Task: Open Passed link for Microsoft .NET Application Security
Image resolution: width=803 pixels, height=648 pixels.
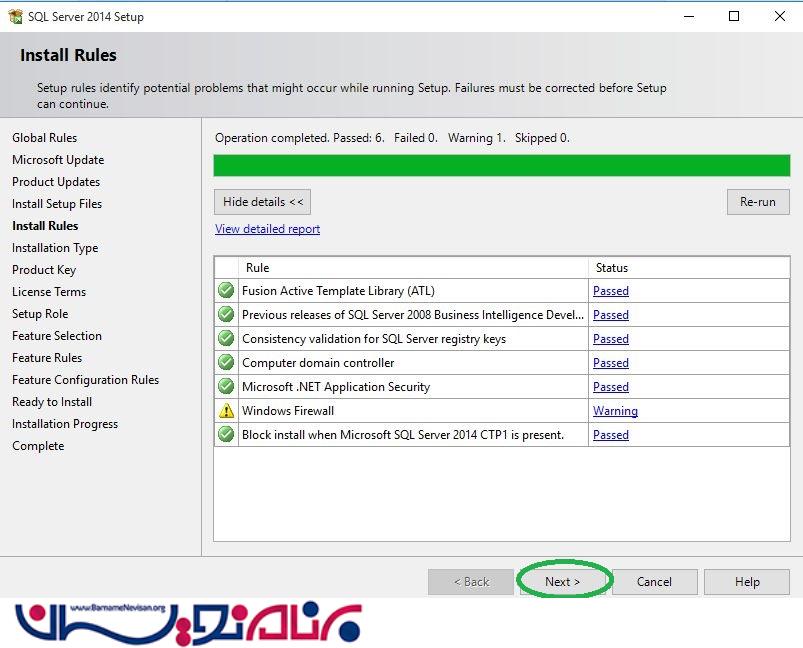Action: 610,387
